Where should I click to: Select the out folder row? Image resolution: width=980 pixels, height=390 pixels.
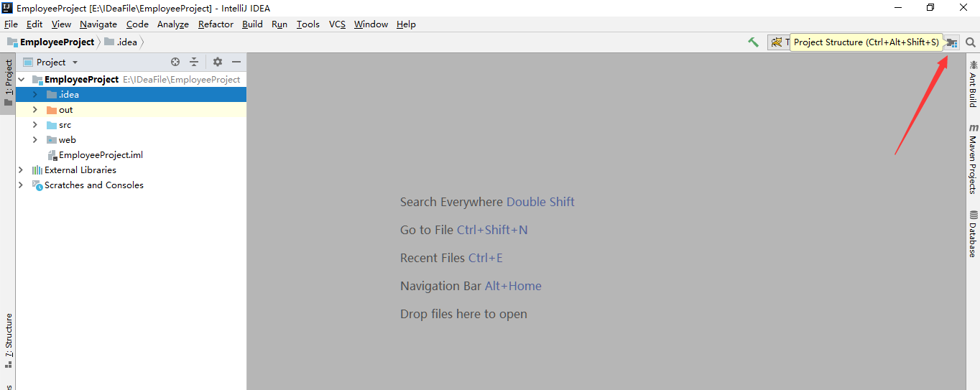(x=131, y=110)
